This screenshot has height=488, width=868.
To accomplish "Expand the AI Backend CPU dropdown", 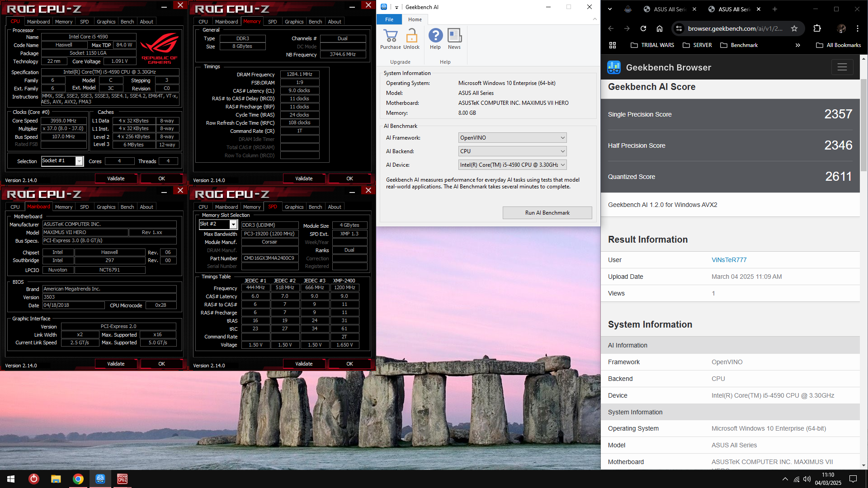I will click(513, 151).
